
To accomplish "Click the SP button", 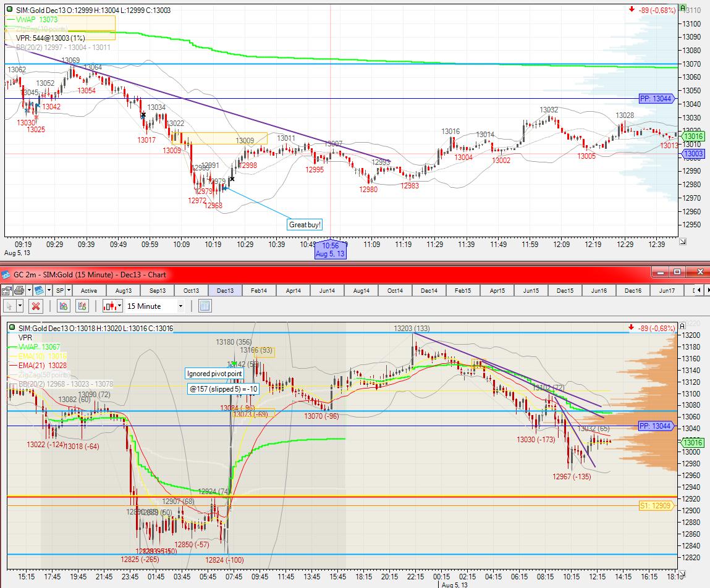I will coord(60,291).
